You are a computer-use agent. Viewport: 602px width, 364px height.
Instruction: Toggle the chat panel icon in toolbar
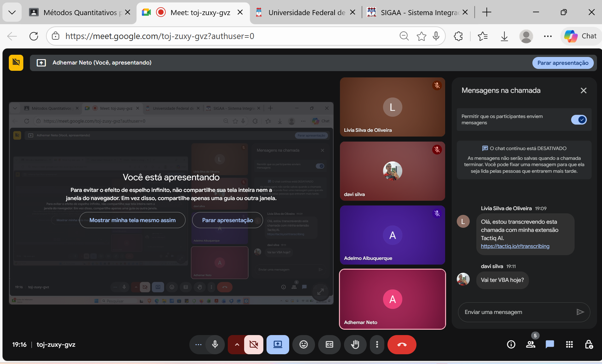pyautogui.click(x=550, y=344)
